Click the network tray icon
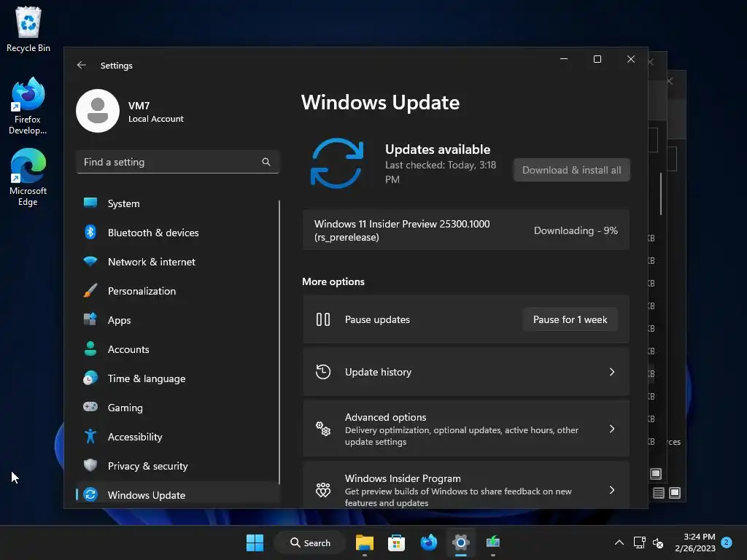 [639, 542]
